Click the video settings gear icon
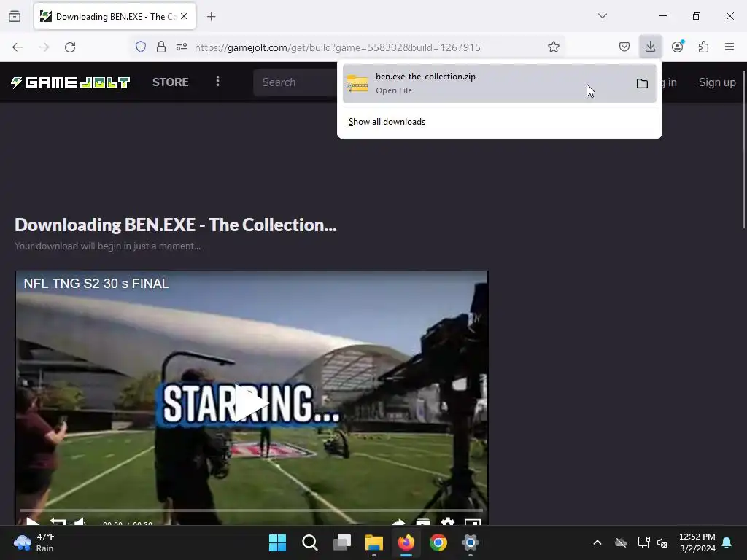The height and width of the screenshot is (560, 747). coord(447,522)
